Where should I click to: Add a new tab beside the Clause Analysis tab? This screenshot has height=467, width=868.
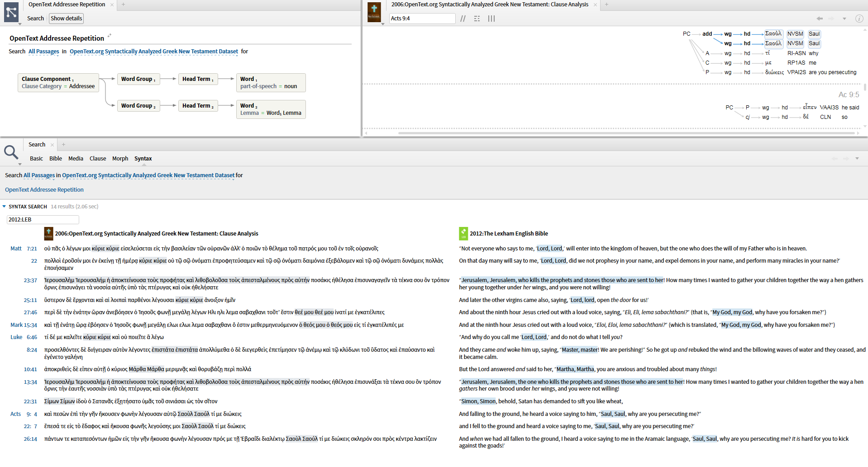606,5
